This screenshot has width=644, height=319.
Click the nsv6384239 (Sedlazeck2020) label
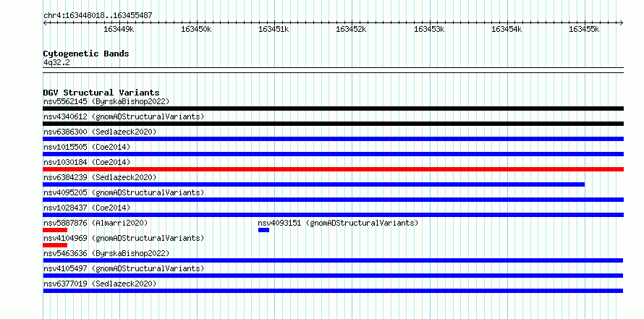tap(100, 177)
